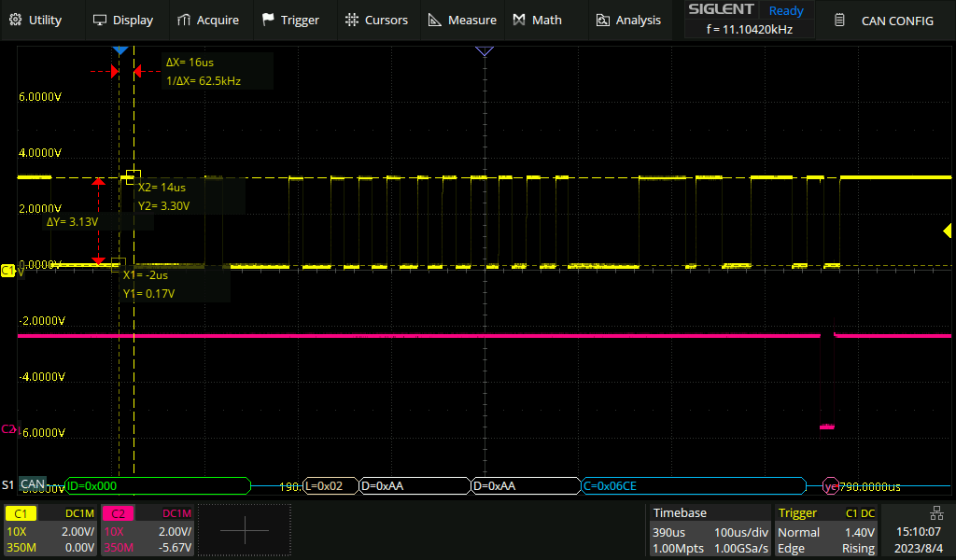Click the yellow C1 channel tag
Viewport: 956px width, 560px height.
pyautogui.click(x=21, y=513)
